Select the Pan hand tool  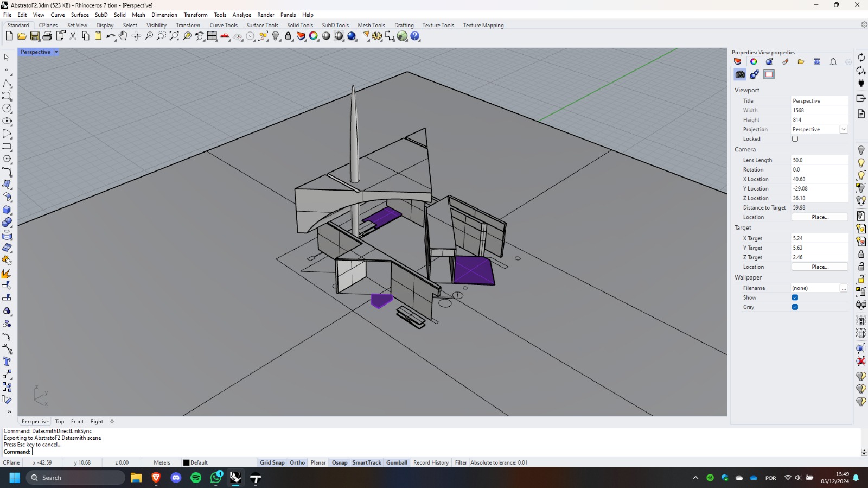123,36
